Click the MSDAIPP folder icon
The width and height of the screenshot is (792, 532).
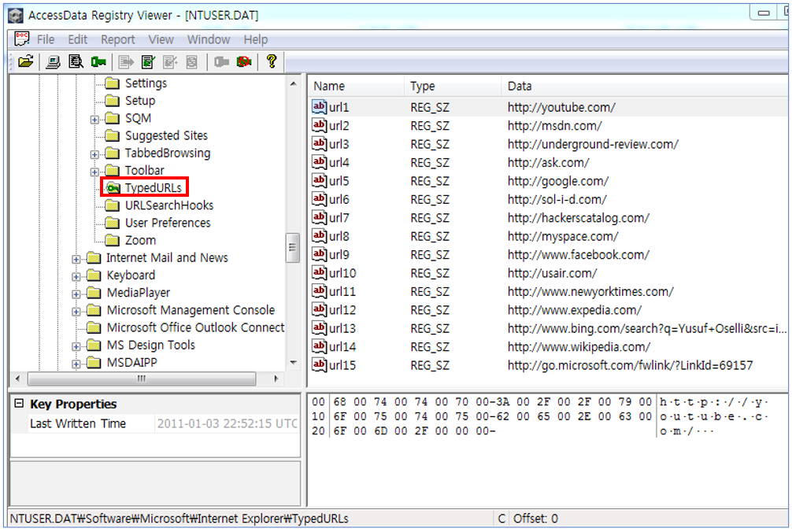tap(94, 363)
